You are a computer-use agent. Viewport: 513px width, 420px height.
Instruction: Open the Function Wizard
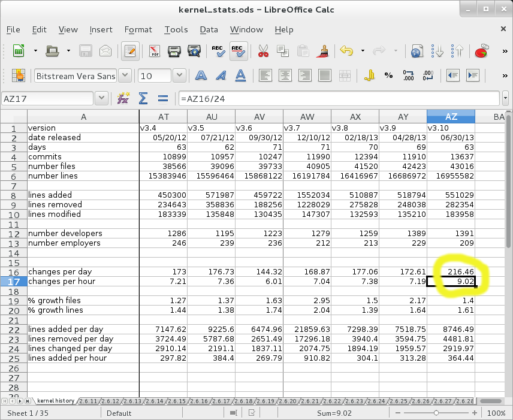(x=123, y=98)
